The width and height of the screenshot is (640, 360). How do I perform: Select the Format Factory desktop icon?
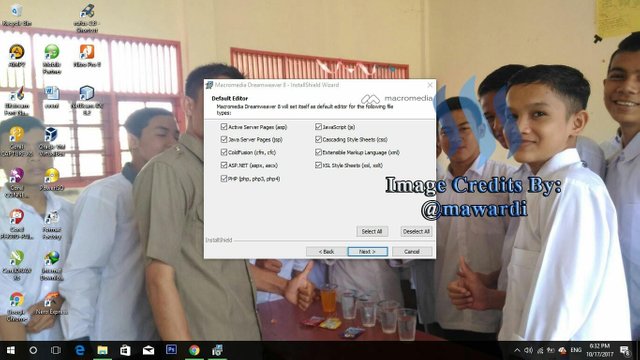[x=52, y=224]
